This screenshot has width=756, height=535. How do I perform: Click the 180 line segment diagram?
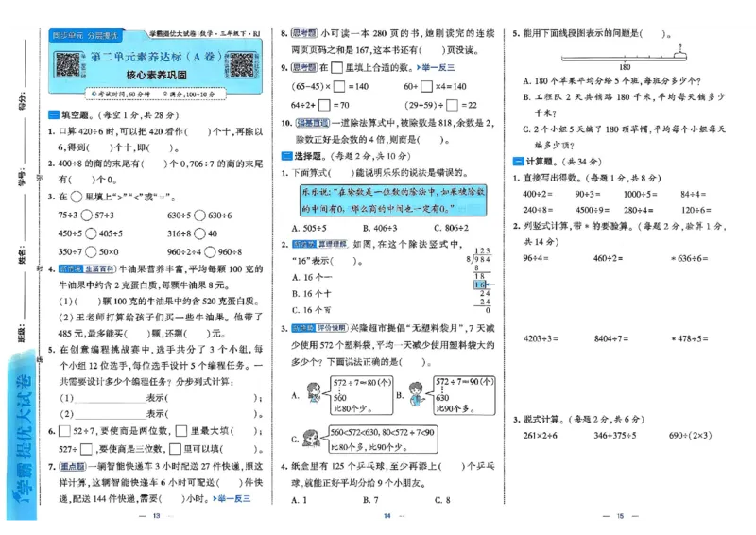(x=624, y=58)
